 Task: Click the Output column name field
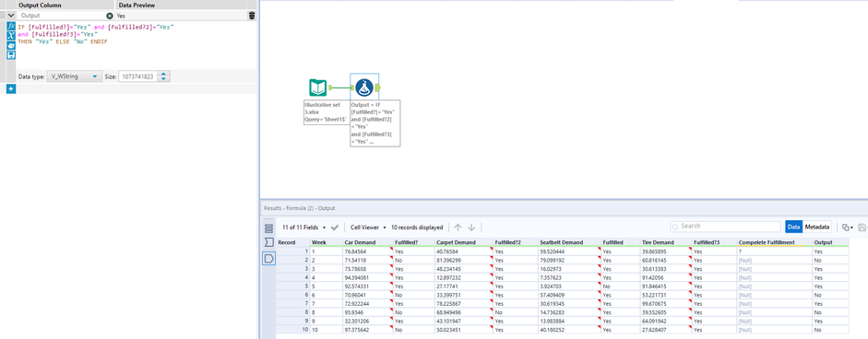click(x=62, y=16)
